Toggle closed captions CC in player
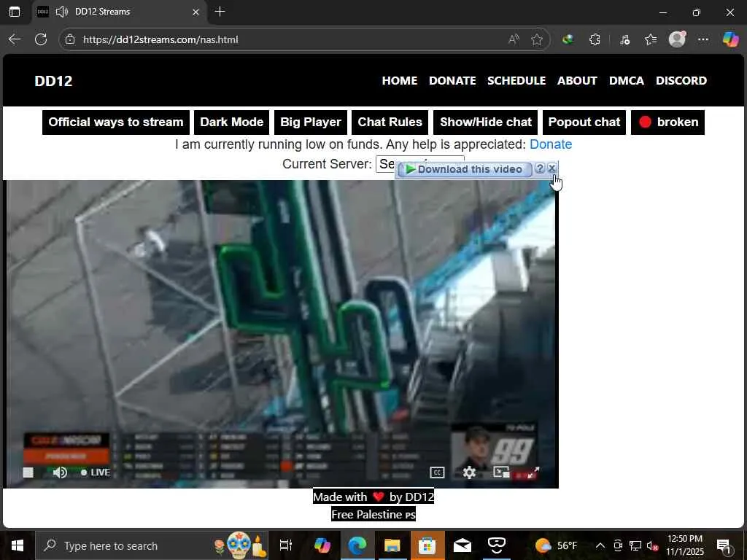Screen dimensions: 747x560 437,472
